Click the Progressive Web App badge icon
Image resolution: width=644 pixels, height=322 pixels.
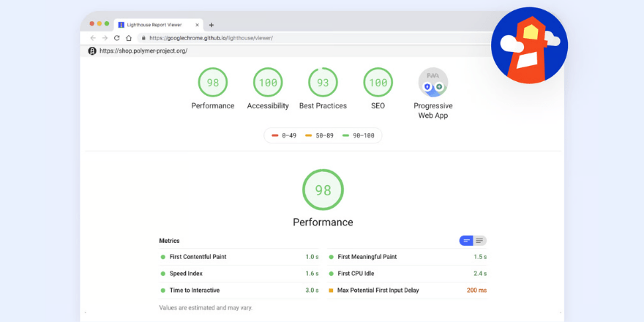pos(433,83)
